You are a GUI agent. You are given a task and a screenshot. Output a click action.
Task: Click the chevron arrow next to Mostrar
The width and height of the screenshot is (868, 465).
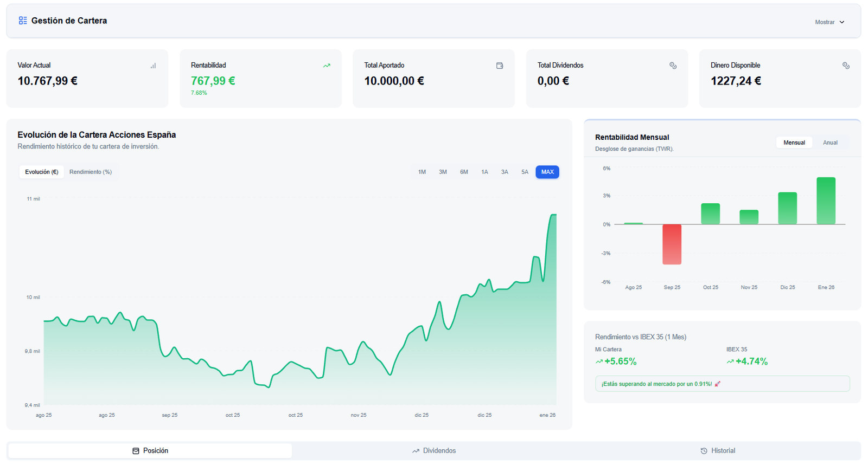point(842,22)
